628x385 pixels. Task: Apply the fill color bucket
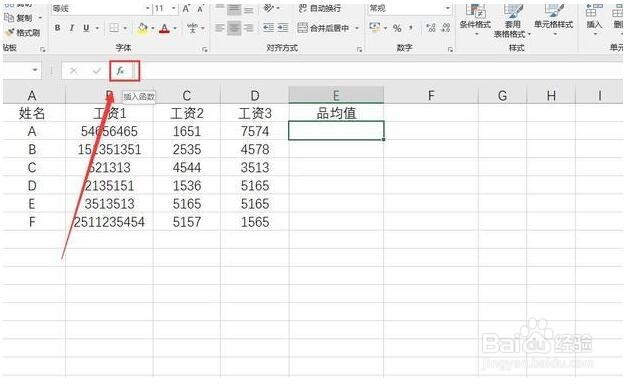pos(143,28)
